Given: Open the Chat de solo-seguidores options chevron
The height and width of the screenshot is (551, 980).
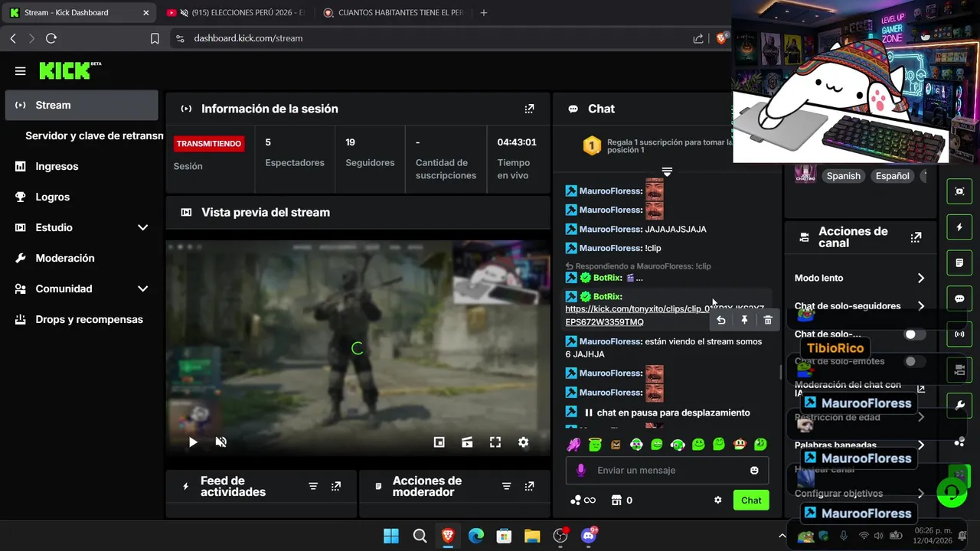Looking at the screenshot, I should coord(921,306).
